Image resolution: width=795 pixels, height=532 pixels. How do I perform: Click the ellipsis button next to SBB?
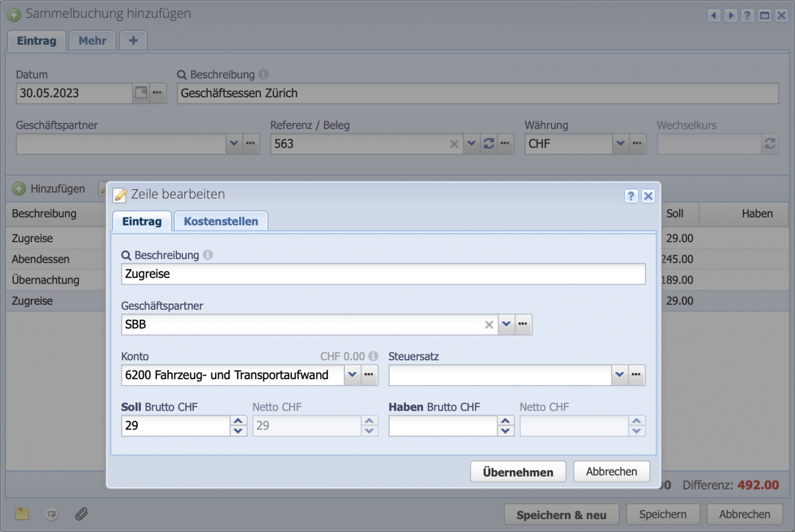[523, 324]
